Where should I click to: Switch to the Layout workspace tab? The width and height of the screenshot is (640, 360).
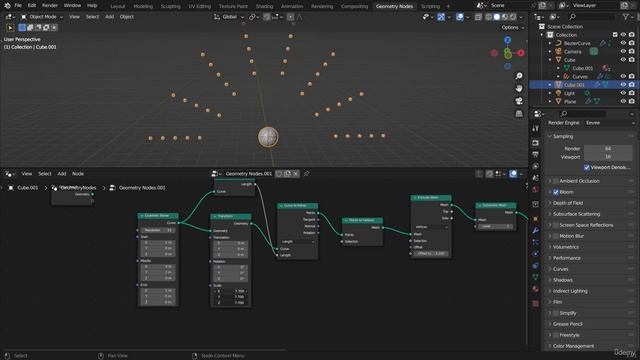(x=118, y=6)
